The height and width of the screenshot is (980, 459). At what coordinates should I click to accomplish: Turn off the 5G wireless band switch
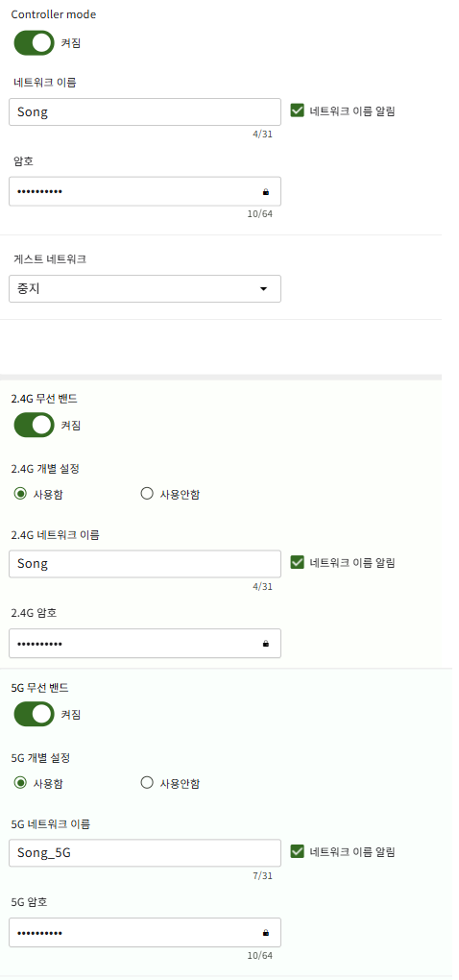[35, 714]
